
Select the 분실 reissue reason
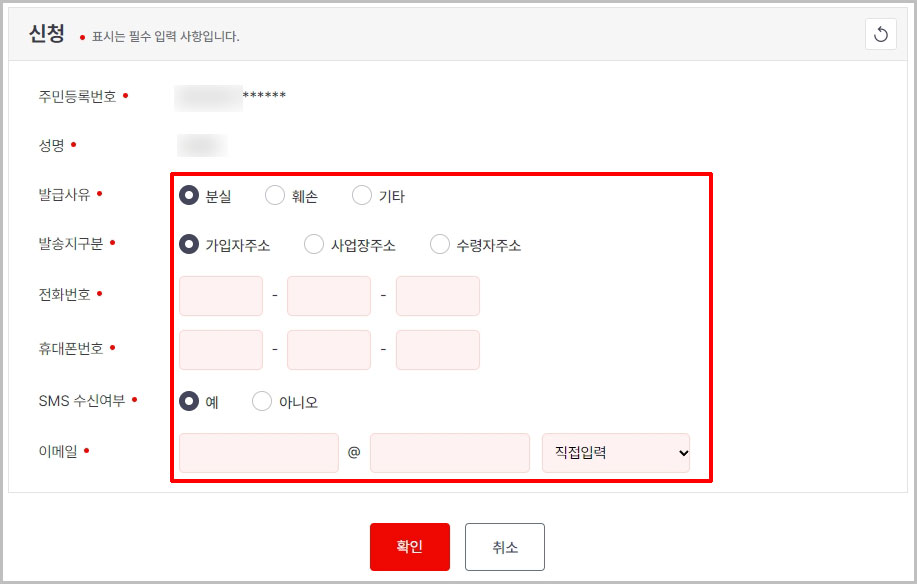[x=189, y=195]
